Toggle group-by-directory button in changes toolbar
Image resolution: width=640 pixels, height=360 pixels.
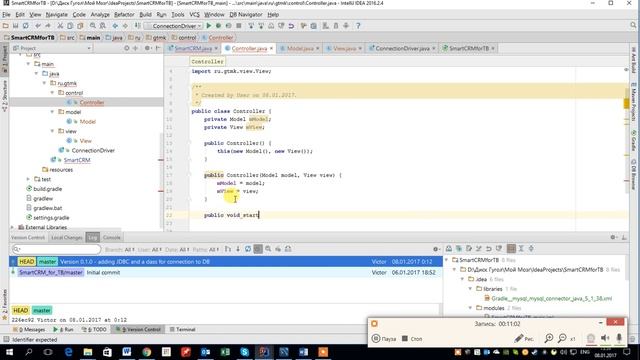point(511,248)
